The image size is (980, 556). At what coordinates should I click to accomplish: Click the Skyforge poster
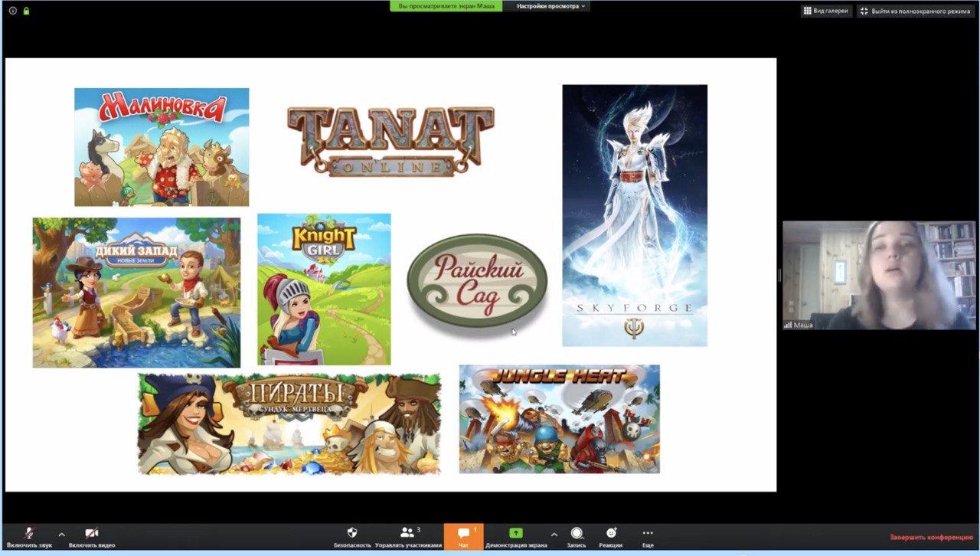[x=635, y=215]
